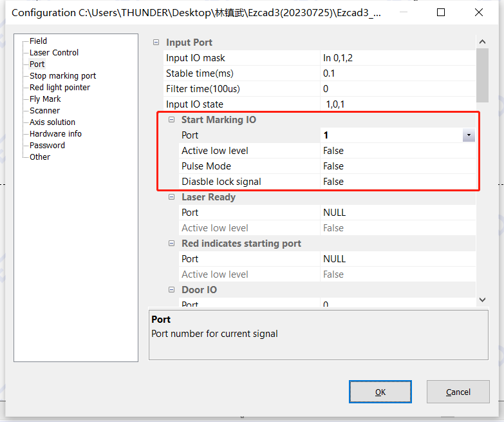The image size is (504, 422).
Task: Set Red indicates starting port NULL value
Action: click(x=398, y=258)
